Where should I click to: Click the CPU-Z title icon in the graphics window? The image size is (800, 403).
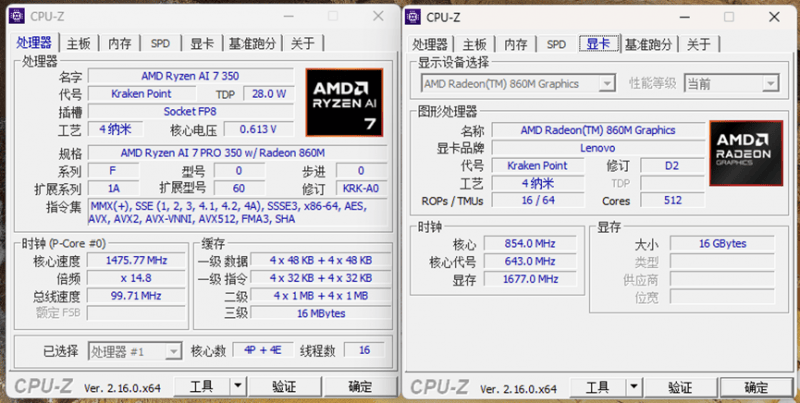414,16
